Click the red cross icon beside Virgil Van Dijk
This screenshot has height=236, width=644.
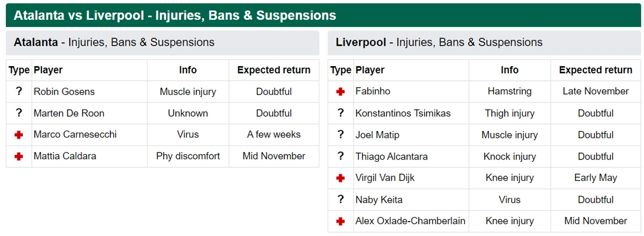coord(341,178)
